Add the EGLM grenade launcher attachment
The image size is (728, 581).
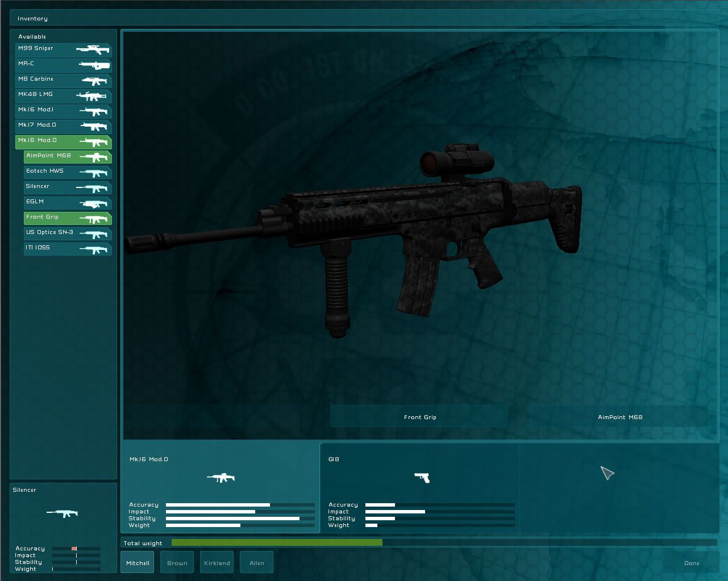67,202
